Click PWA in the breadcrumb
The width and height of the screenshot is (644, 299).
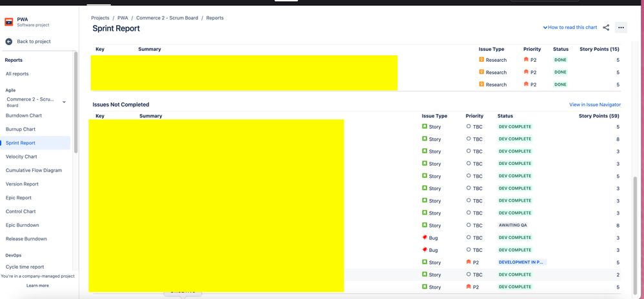click(123, 18)
